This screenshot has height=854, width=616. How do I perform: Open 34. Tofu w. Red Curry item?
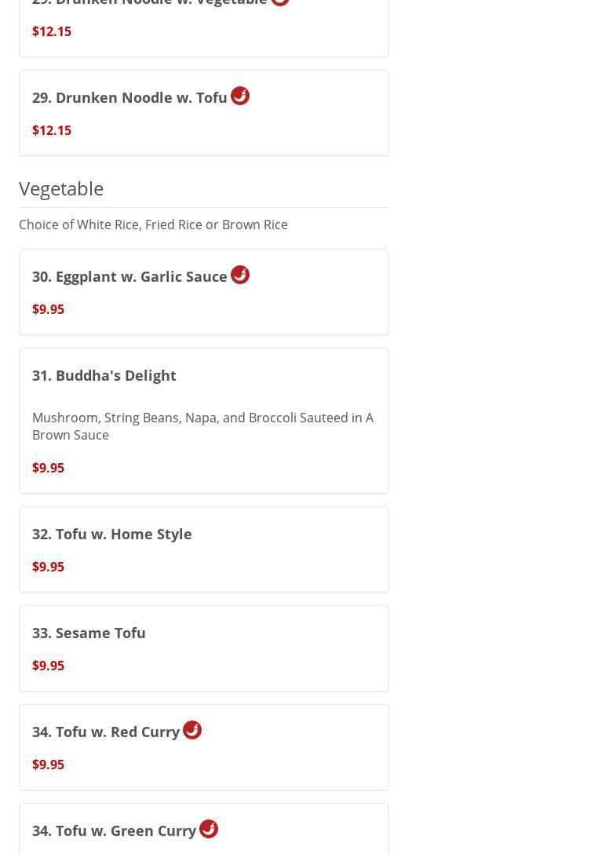coord(106,732)
